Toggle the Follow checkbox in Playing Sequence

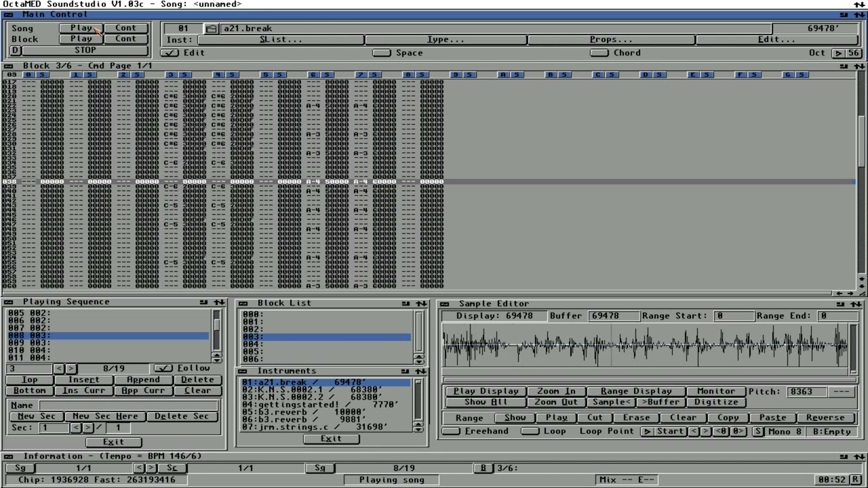coord(163,368)
